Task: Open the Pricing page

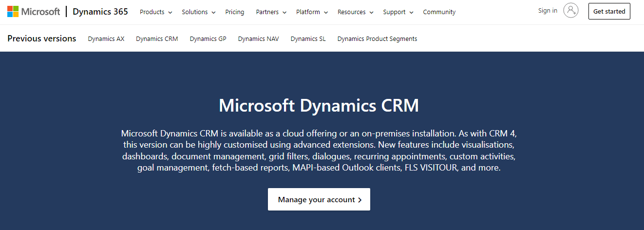Action: [x=235, y=12]
